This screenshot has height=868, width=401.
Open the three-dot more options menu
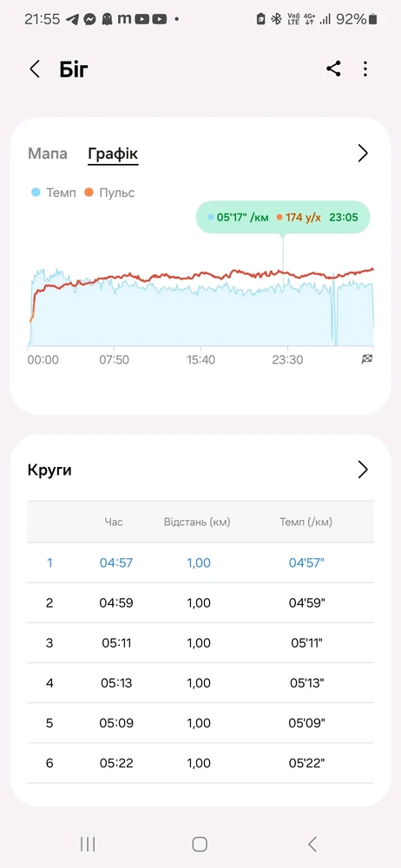pyautogui.click(x=365, y=69)
